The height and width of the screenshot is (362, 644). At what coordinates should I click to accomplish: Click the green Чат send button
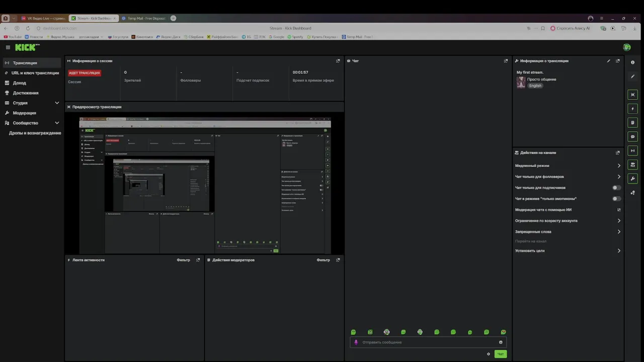pyautogui.click(x=500, y=354)
